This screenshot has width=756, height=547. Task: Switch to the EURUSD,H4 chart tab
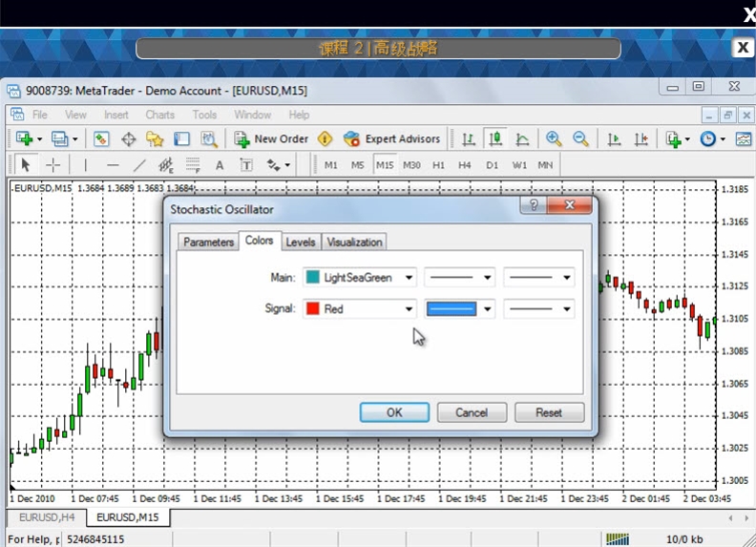point(47,517)
